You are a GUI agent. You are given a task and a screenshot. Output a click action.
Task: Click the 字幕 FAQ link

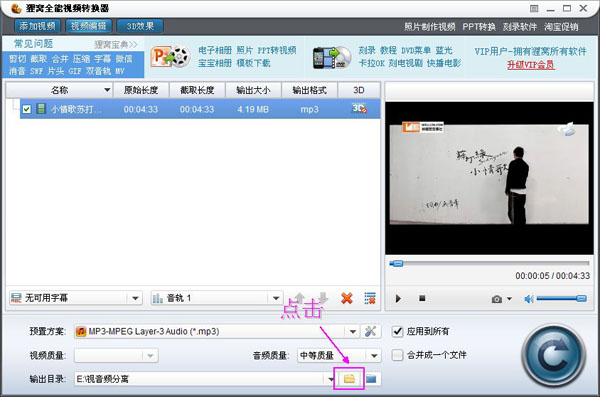click(x=103, y=59)
